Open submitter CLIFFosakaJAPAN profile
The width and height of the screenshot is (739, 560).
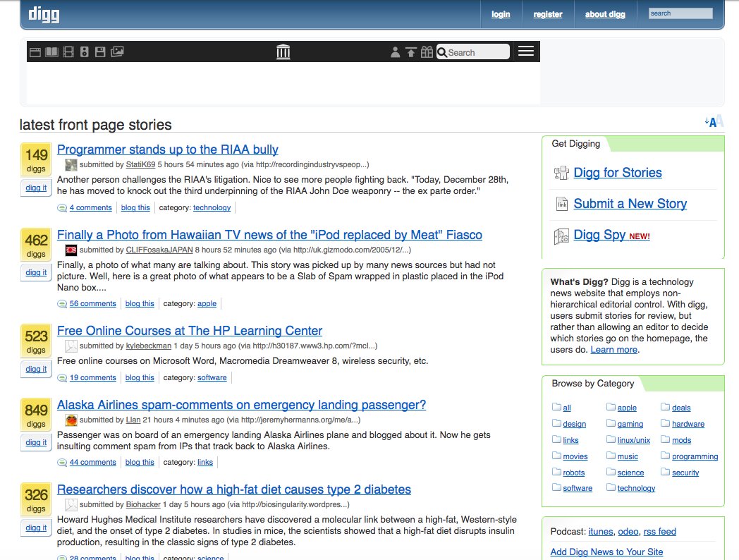point(159,250)
